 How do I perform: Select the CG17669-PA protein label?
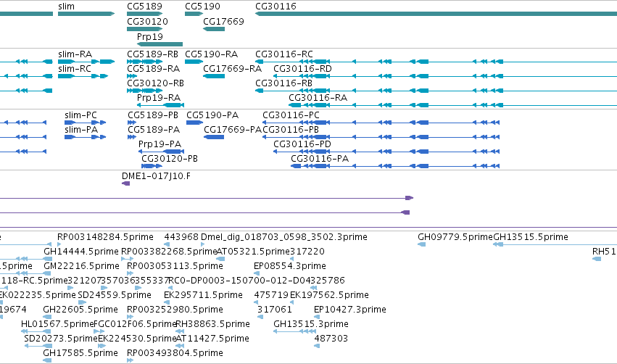233,130
